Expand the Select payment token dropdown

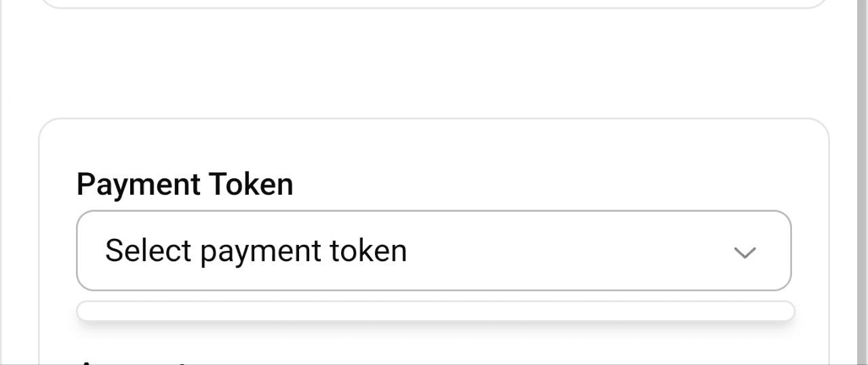point(434,251)
